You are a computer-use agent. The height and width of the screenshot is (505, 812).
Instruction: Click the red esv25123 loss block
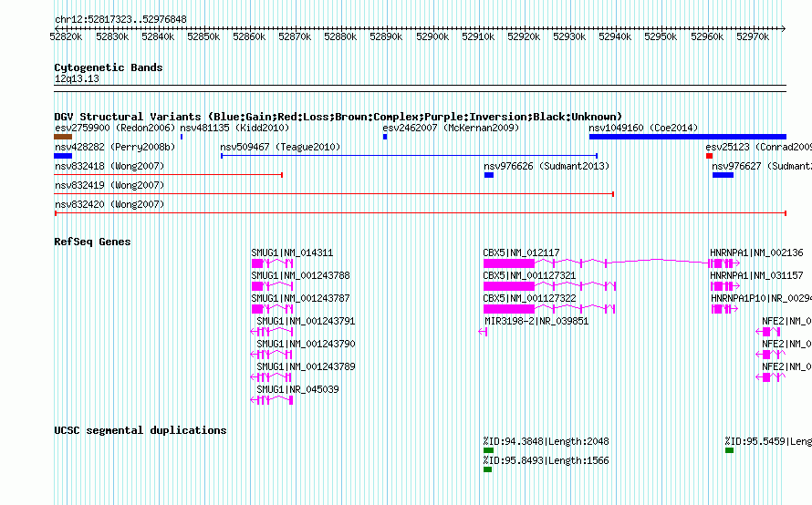710,156
